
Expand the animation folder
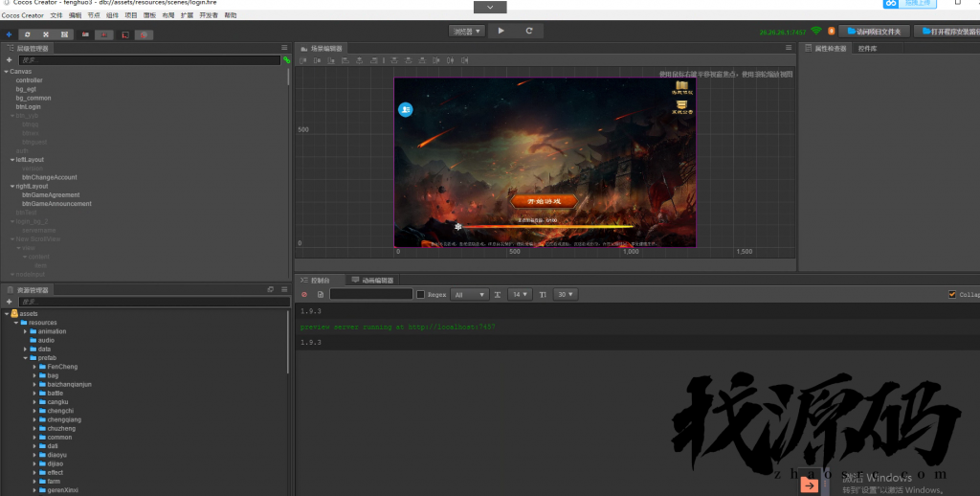point(26,331)
